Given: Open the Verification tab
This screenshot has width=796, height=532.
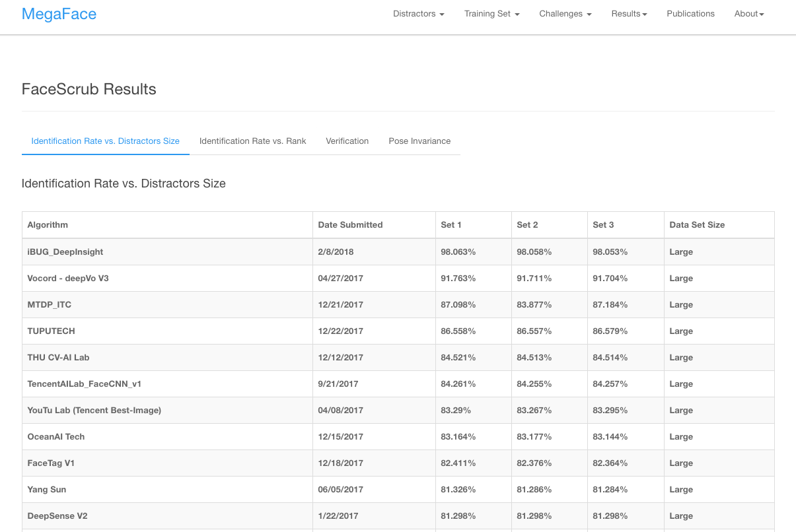Looking at the screenshot, I should 347,141.
